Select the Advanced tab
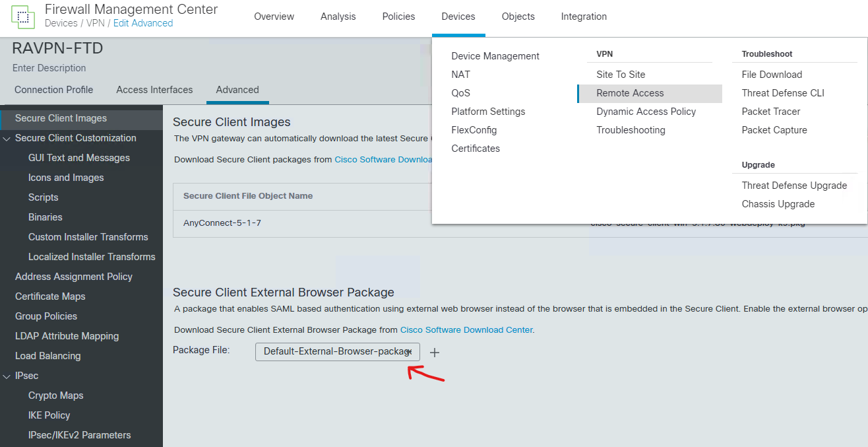This screenshot has width=868, height=447. pos(237,90)
